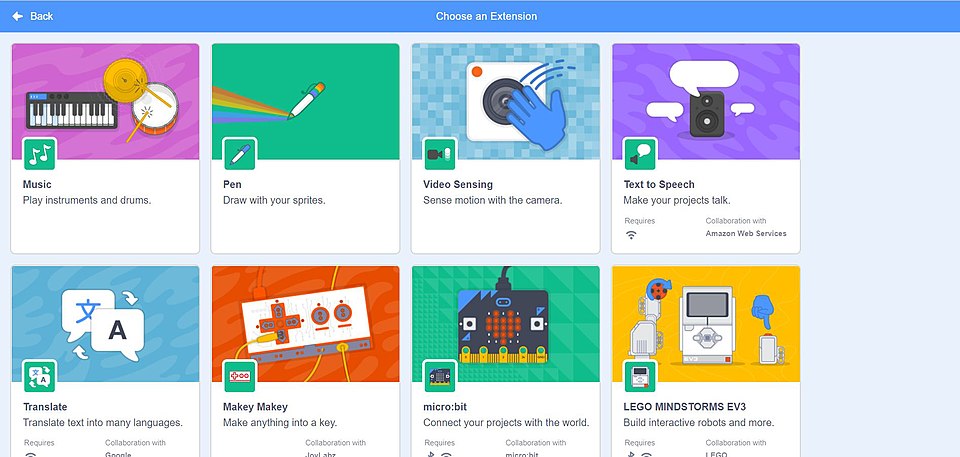
Task: Choose the Video Sensing hand thumbnail
Action: 505,102
